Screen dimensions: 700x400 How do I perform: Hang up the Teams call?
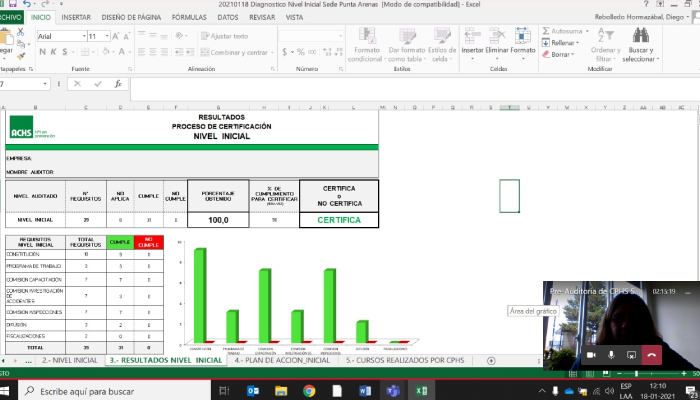click(x=653, y=354)
